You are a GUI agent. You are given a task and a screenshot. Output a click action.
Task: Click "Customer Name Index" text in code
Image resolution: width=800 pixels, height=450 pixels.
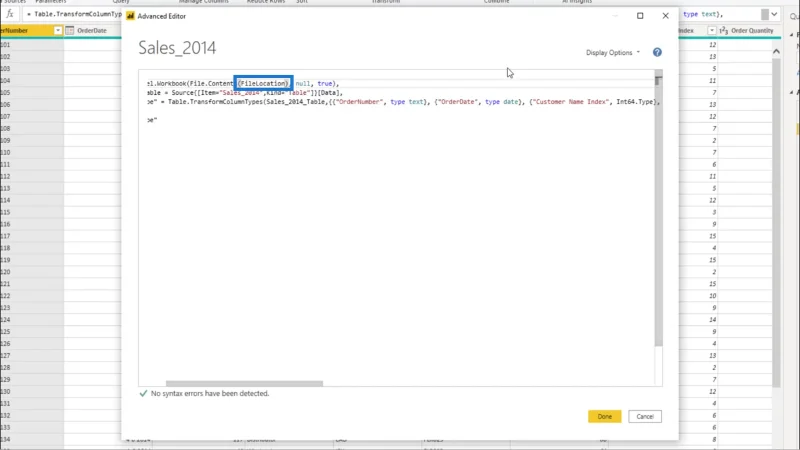[x=570, y=102]
